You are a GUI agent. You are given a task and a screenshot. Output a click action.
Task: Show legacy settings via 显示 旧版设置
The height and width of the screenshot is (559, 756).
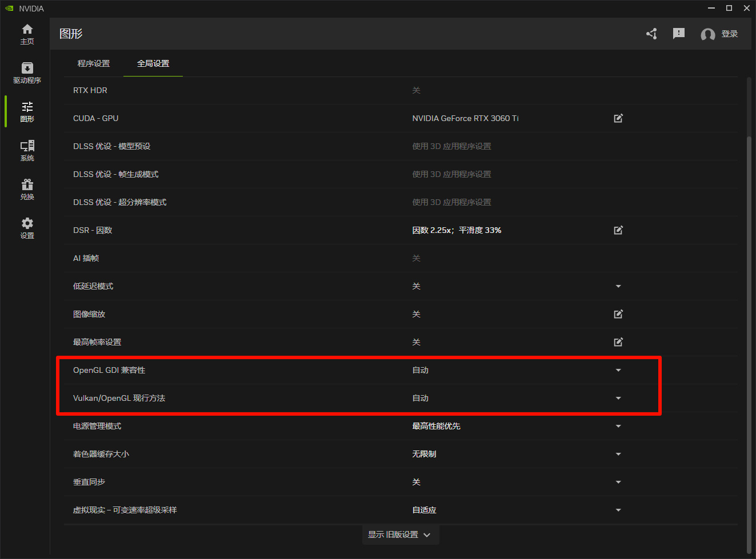[400, 534]
